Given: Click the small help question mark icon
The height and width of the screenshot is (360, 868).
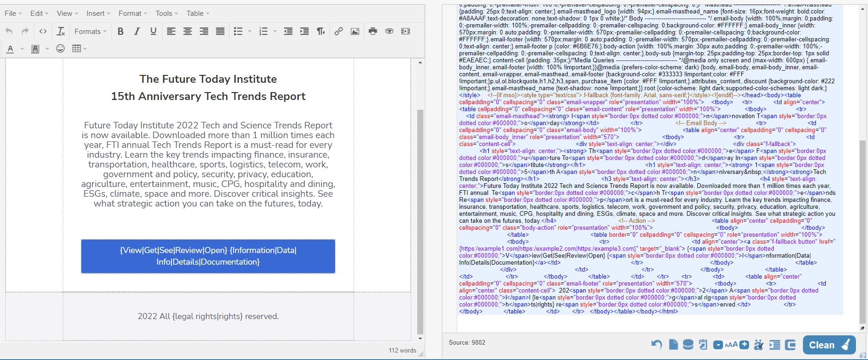Looking at the screenshot, I should pos(863,356).
